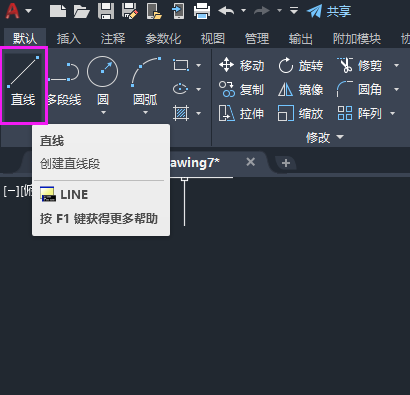Click the 移动 move tool

pos(242,65)
